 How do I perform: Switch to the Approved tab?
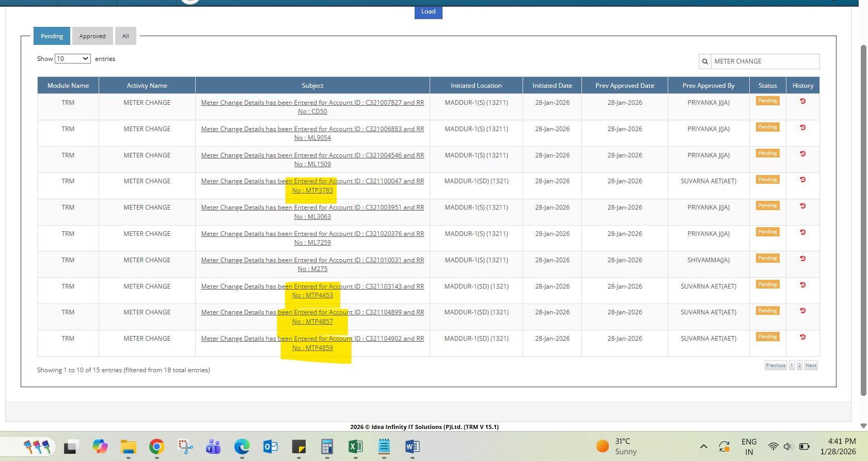(92, 36)
